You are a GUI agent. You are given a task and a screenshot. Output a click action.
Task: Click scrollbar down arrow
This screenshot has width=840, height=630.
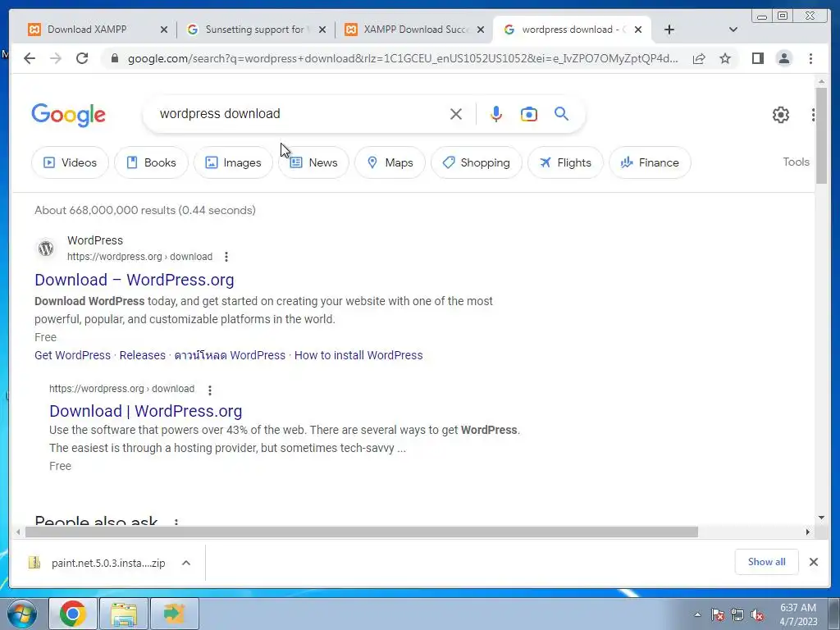821,518
